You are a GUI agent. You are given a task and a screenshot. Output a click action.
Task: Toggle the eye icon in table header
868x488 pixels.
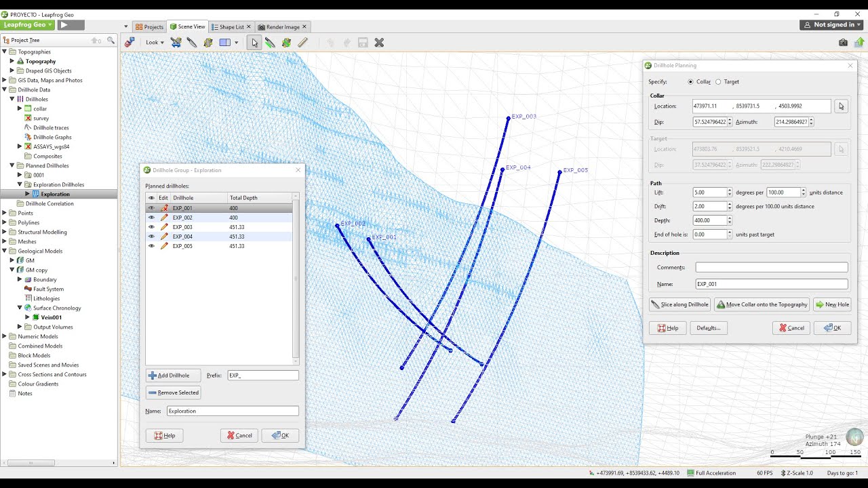pos(151,198)
